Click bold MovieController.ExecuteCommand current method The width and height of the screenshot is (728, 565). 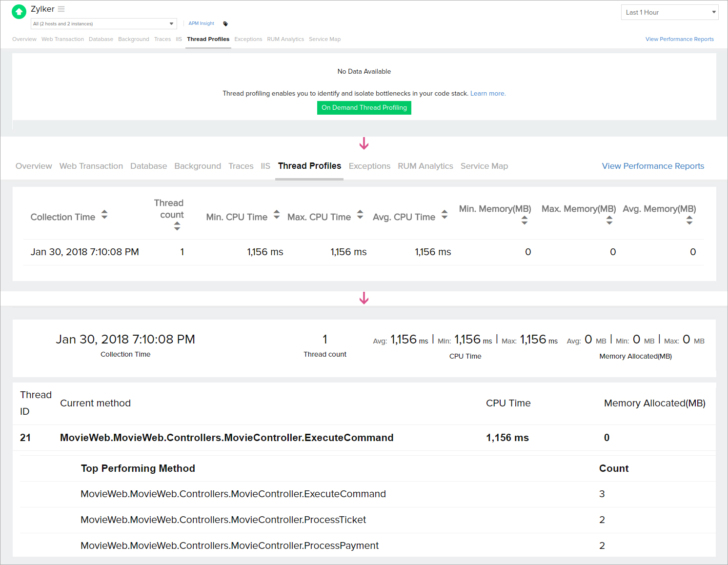(226, 438)
